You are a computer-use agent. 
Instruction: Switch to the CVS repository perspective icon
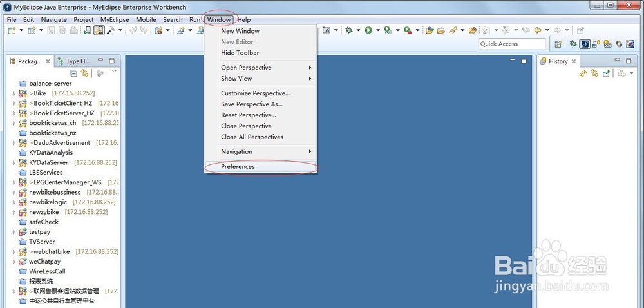click(608, 44)
